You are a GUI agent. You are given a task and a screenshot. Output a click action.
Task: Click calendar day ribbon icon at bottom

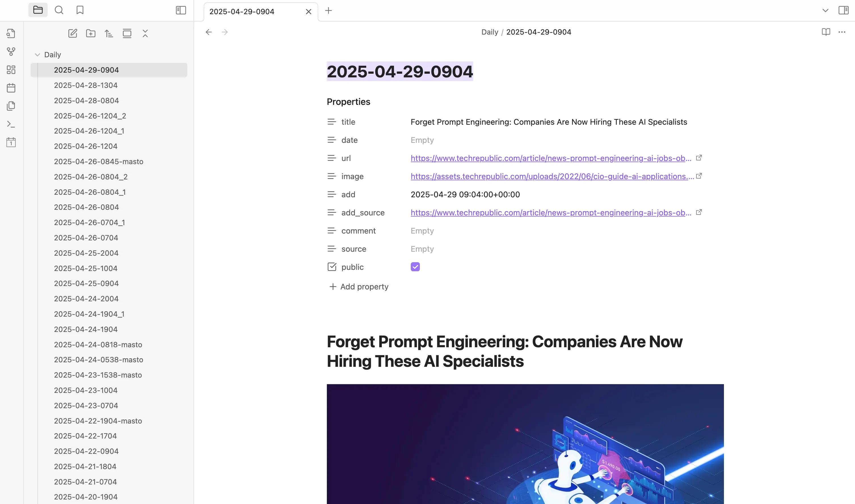(x=11, y=142)
